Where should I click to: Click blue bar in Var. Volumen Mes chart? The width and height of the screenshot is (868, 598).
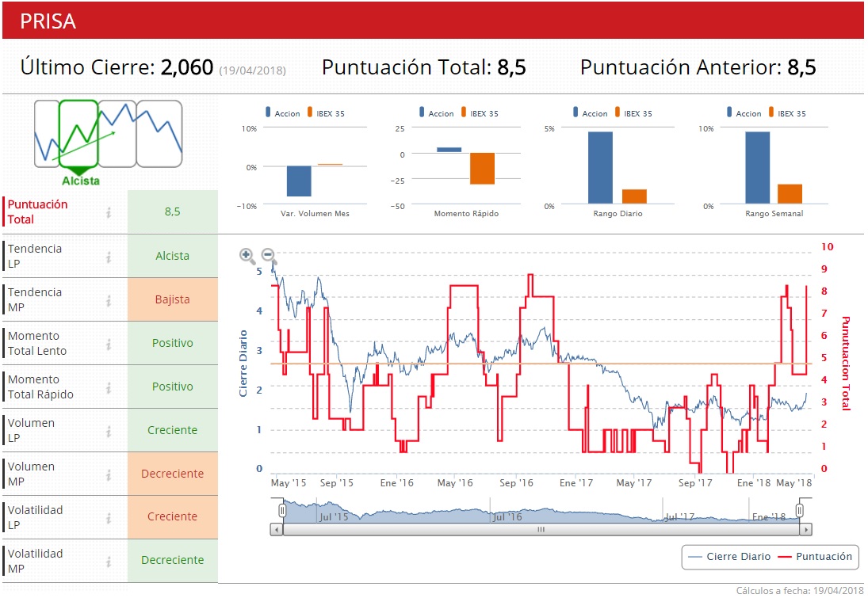tap(299, 181)
